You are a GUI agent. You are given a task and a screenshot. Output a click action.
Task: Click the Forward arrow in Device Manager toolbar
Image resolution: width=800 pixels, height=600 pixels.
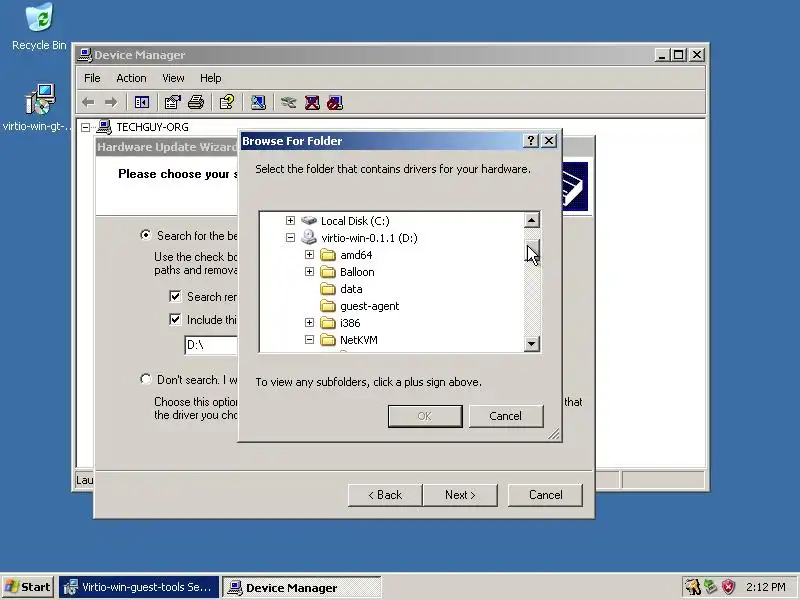pyautogui.click(x=111, y=103)
